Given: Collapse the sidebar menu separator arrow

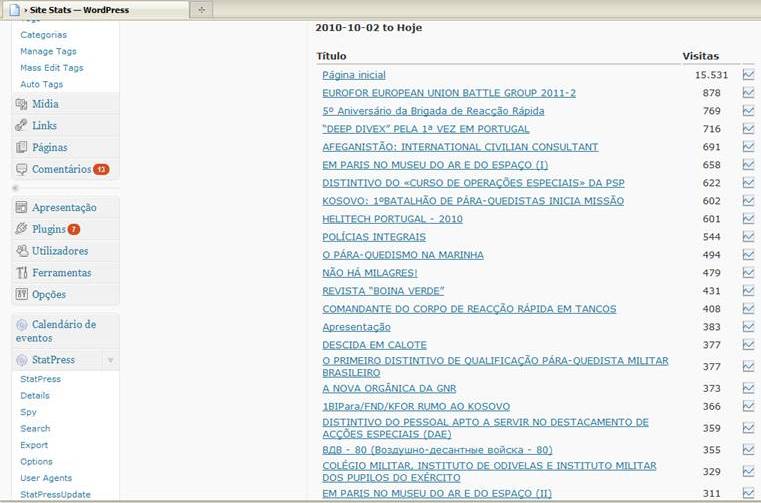Looking at the screenshot, I should pyautogui.click(x=16, y=188).
